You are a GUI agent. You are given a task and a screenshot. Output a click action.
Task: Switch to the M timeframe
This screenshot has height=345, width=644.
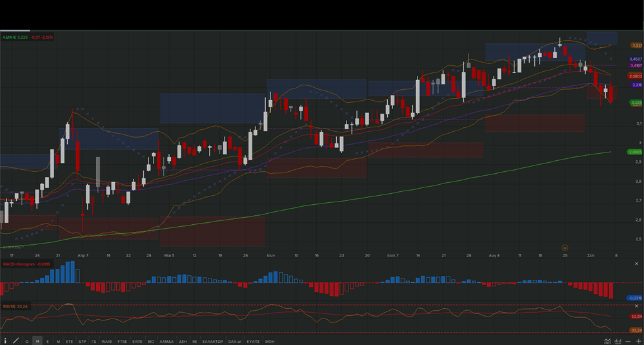(x=58, y=341)
